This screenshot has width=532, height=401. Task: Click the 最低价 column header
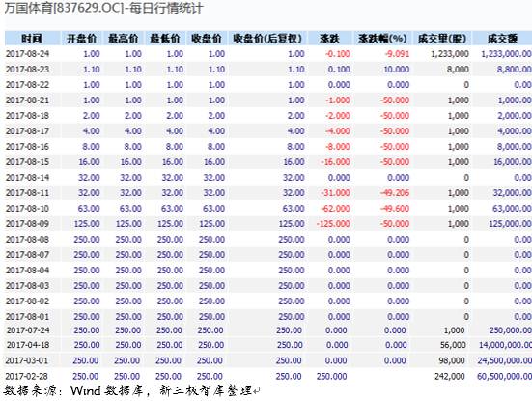(x=164, y=39)
